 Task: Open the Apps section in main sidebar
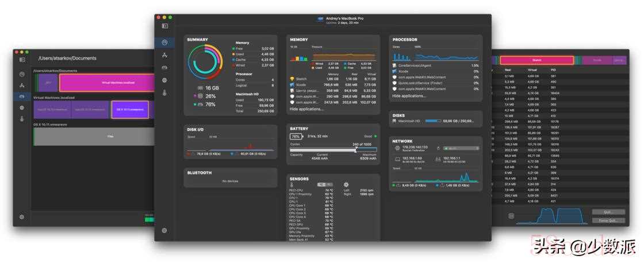point(164,55)
